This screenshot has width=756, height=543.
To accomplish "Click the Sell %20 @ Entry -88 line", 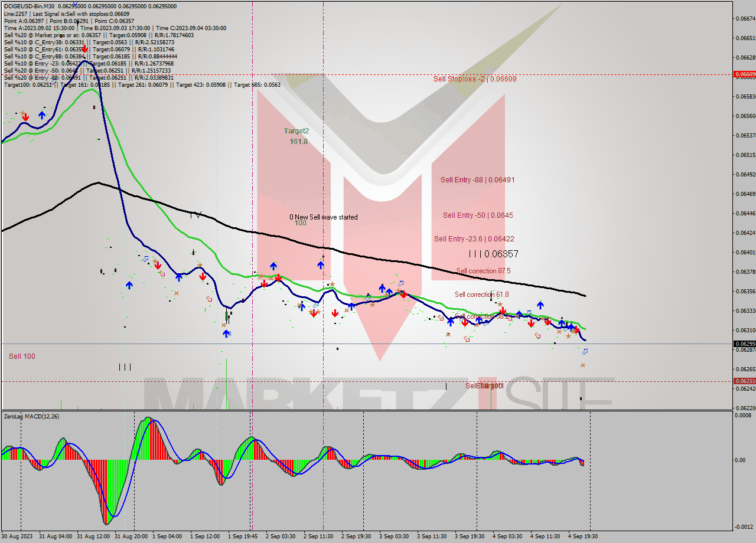I will pyautogui.click(x=89, y=77).
